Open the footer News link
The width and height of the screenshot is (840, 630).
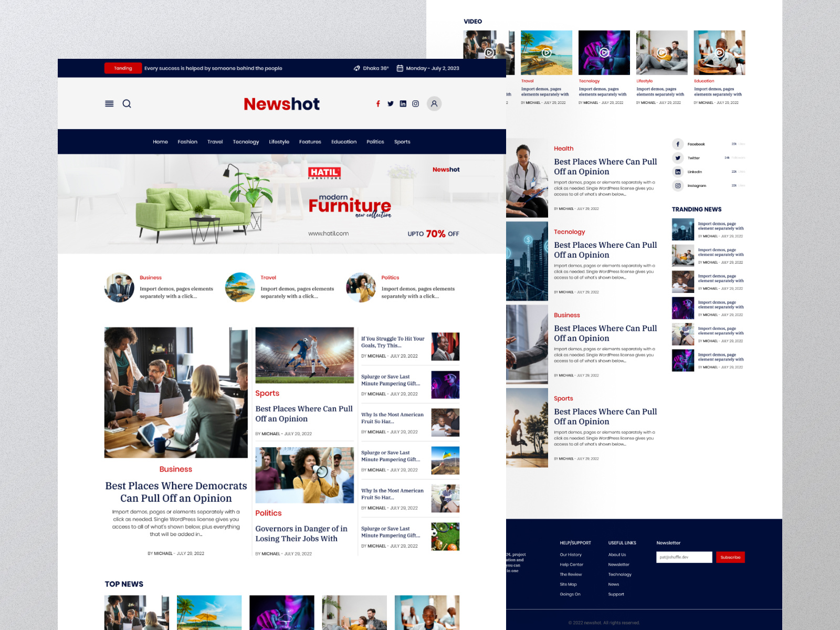pos(614,584)
